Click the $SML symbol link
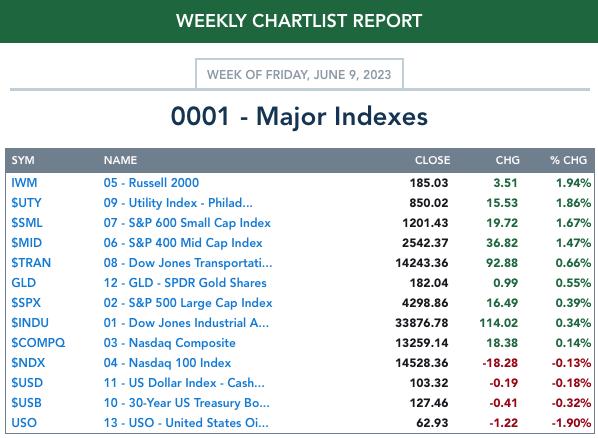 point(27,223)
